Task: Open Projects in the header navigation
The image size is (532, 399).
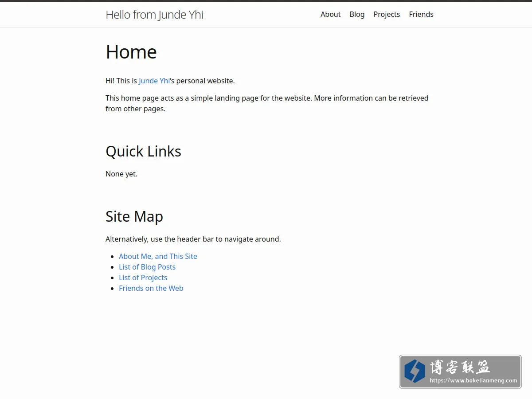Action: pyautogui.click(x=387, y=14)
